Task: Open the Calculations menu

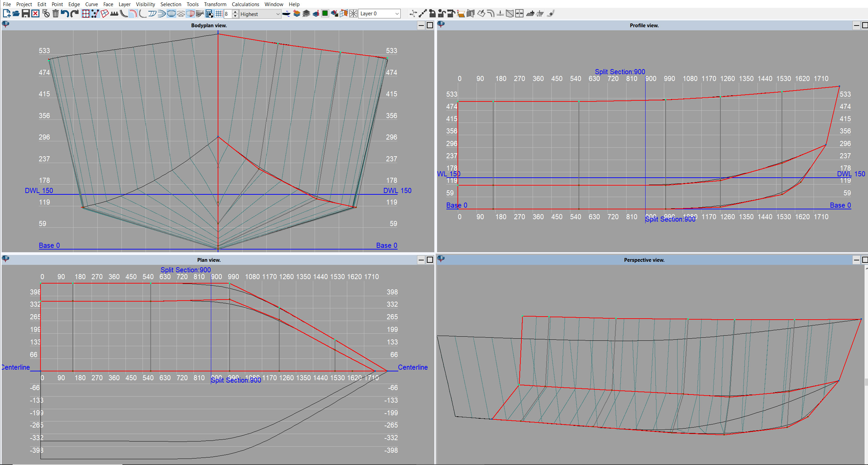Action: [245, 4]
